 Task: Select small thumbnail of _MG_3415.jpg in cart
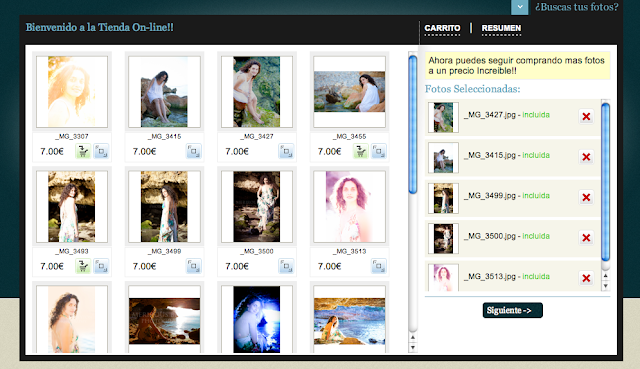443,158
